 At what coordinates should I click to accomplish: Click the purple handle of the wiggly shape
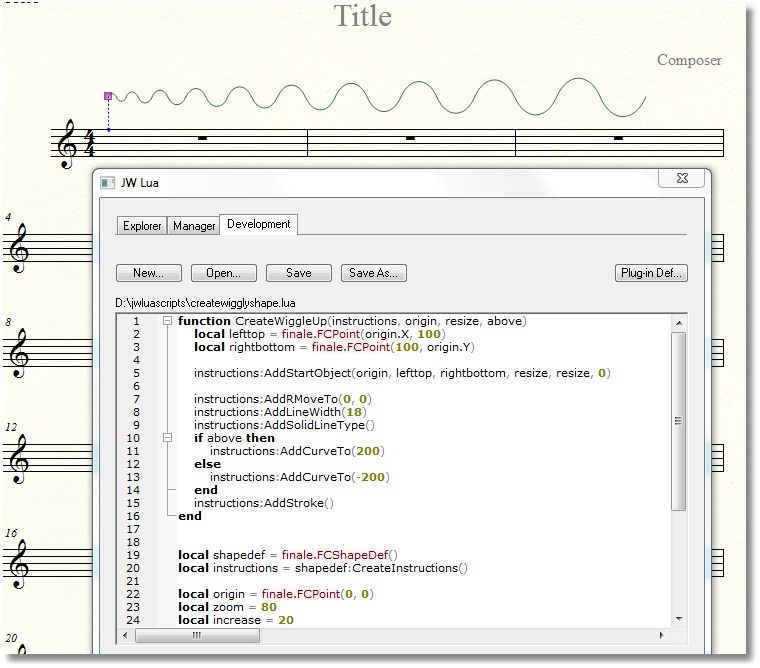click(108, 97)
